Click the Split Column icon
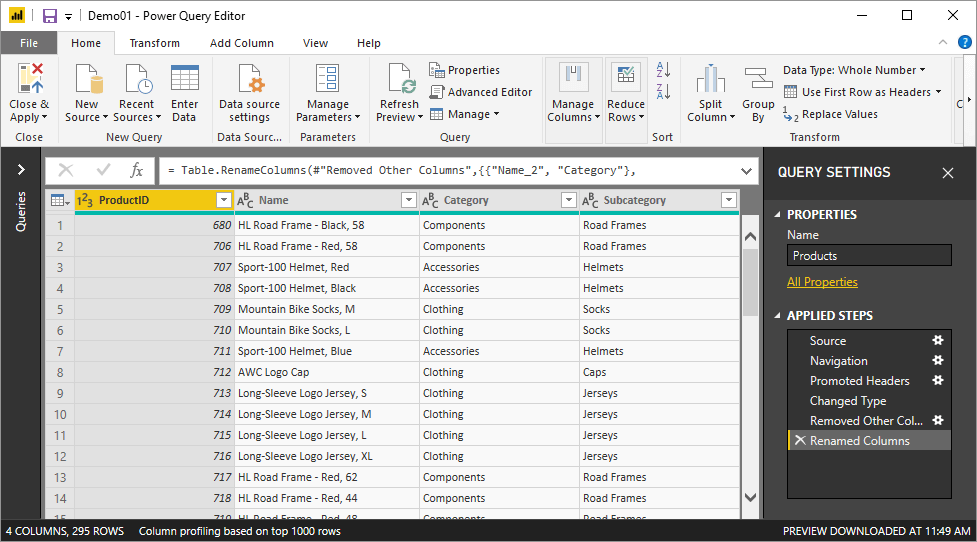977x542 pixels. pyautogui.click(x=711, y=78)
